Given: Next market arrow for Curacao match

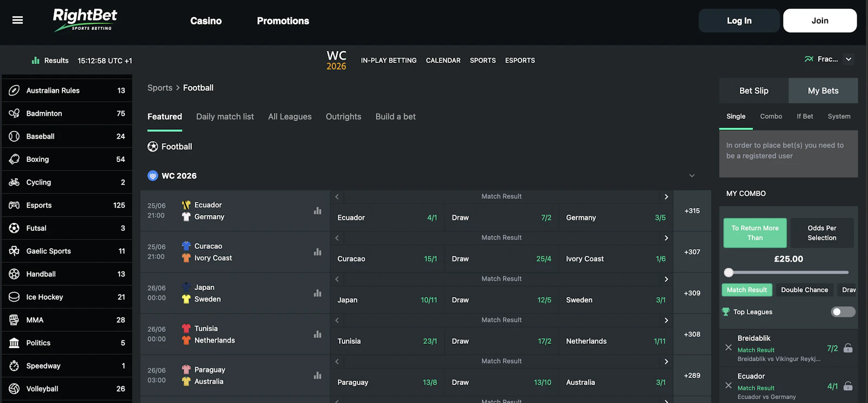Looking at the screenshot, I should click(x=666, y=238).
